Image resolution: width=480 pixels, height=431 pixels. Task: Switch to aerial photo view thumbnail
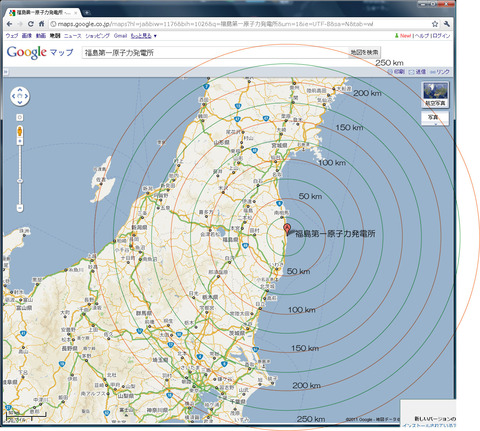click(435, 95)
